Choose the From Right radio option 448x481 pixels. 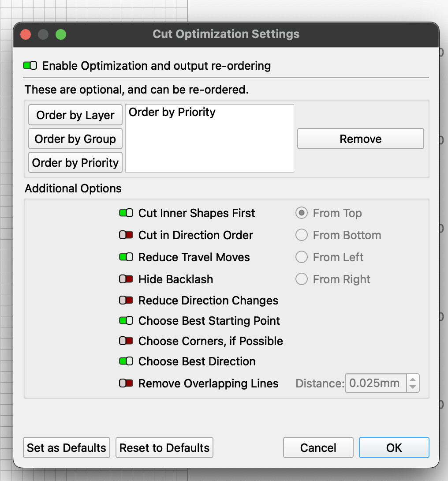coord(302,279)
